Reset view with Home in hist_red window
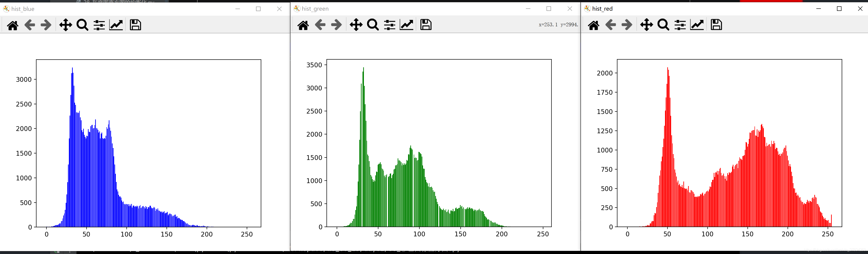This screenshot has width=868, height=254. (593, 25)
